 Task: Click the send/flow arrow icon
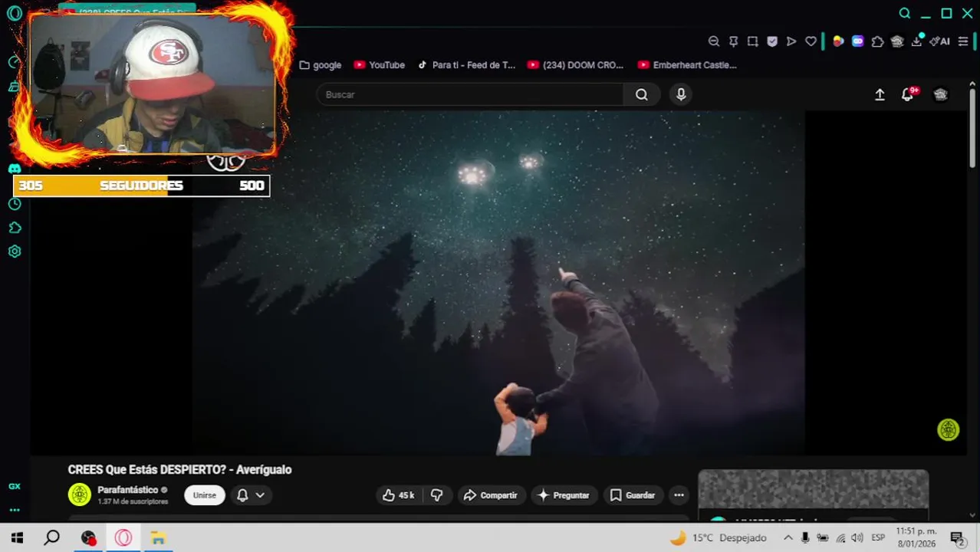click(x=791, y=41)
